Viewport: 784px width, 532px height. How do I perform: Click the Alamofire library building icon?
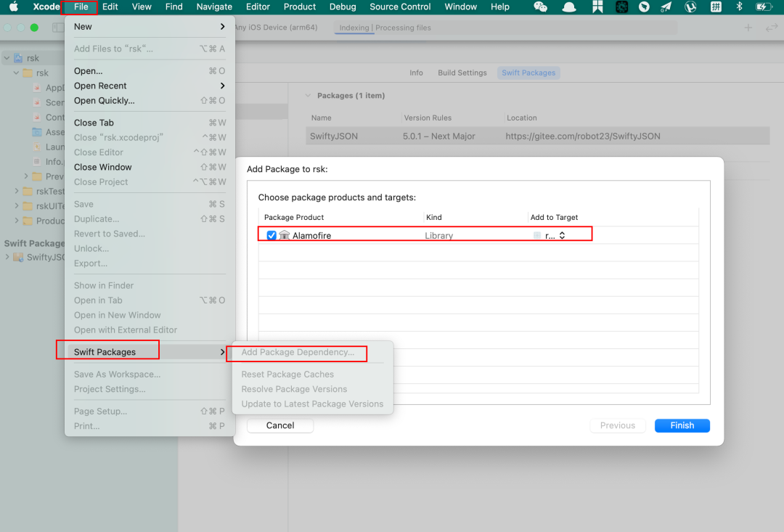(285, 235)
